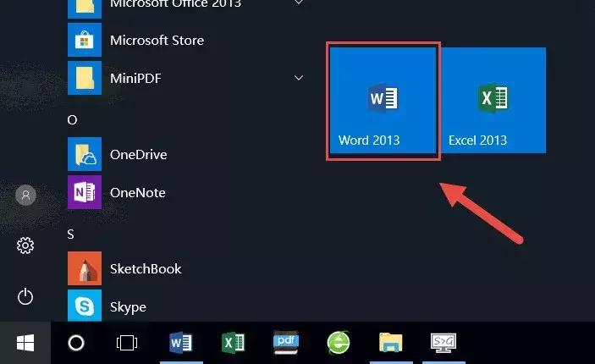Click the user account icon
The width and height of the screenshot is (595, 364).
(x=25, y=195)
